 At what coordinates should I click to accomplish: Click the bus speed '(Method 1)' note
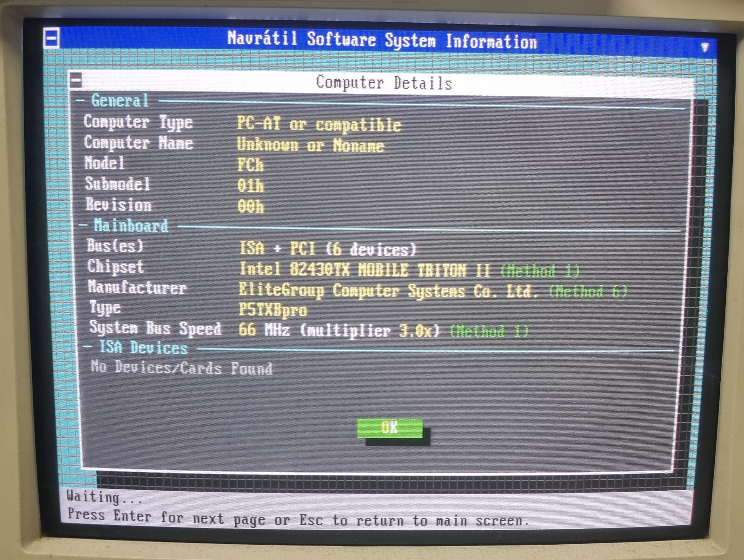pyautogui.click(x=489, y=331)
